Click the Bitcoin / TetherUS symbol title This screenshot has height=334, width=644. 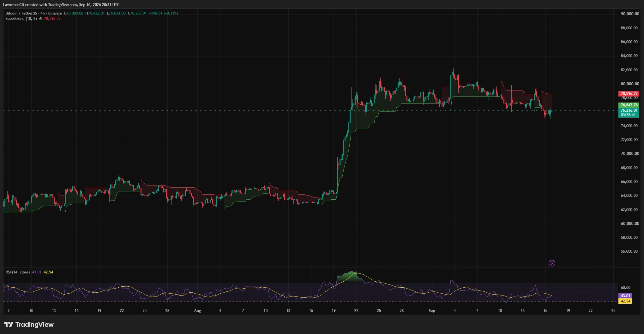[21, 13]
